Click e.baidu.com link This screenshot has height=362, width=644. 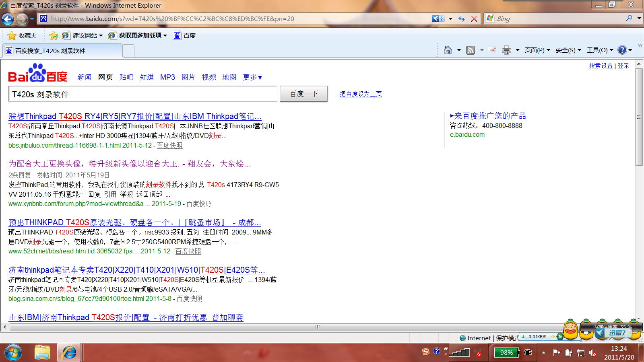point(467,135)
